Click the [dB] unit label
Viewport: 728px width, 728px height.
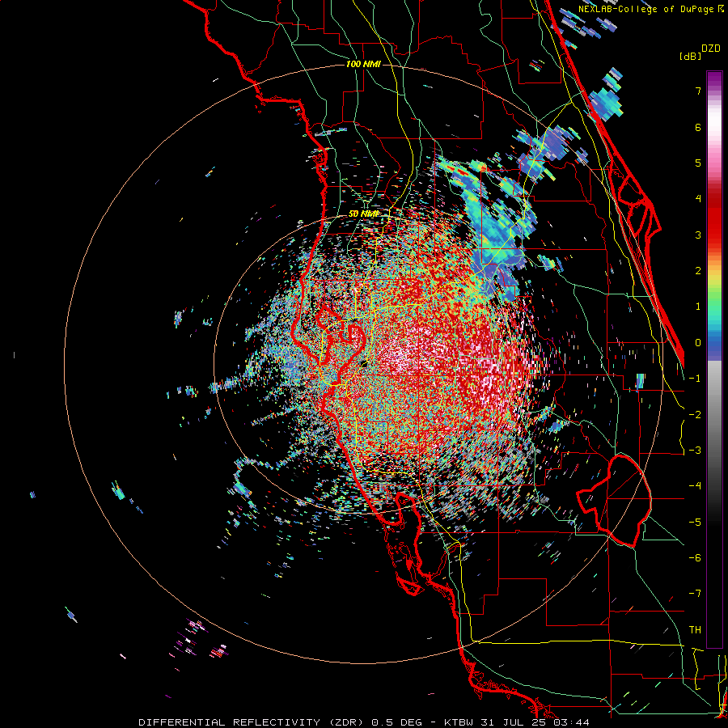point(690,56)
